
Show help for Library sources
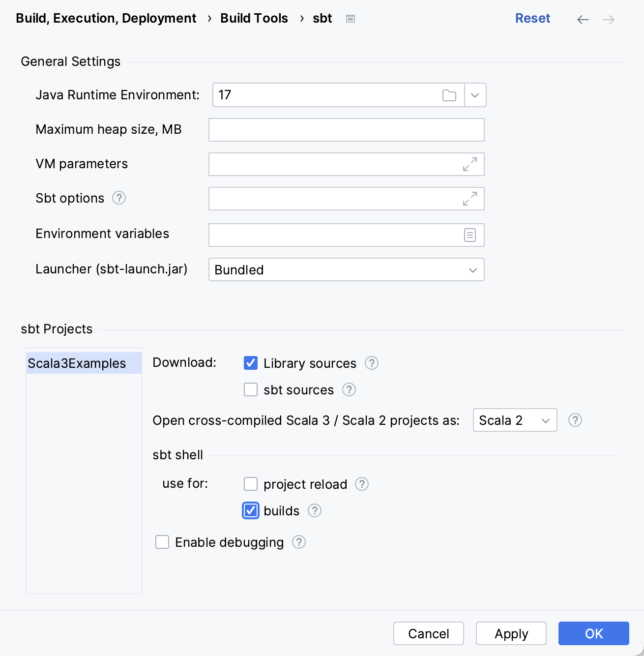tap(372, 363)
